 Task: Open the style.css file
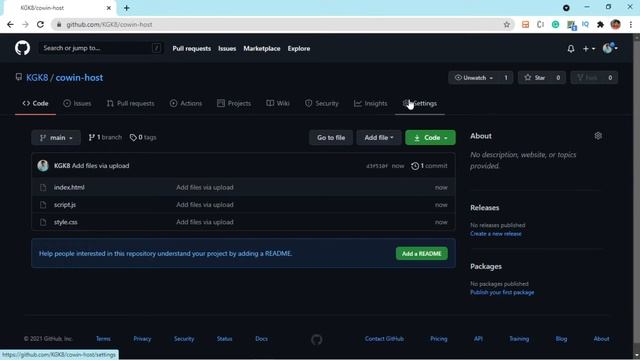tap(66, 222)
